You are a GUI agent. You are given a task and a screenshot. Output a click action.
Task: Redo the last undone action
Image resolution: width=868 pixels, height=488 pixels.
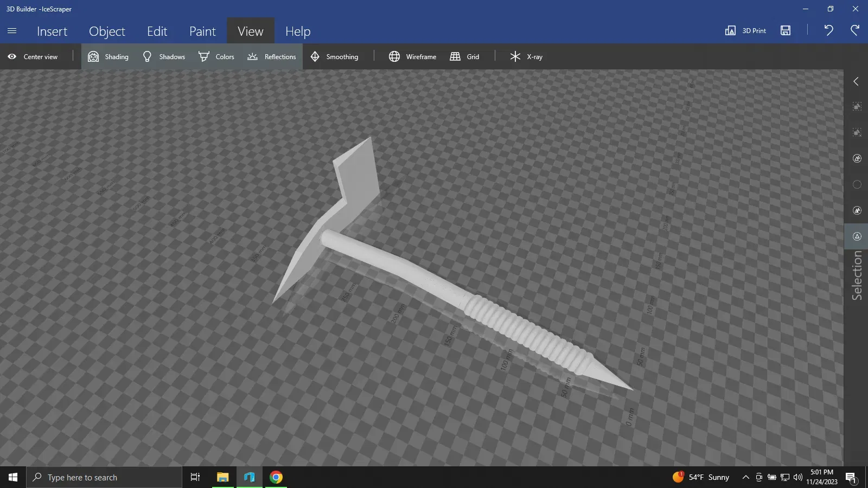pyautogui.click(x=855, y=30)
